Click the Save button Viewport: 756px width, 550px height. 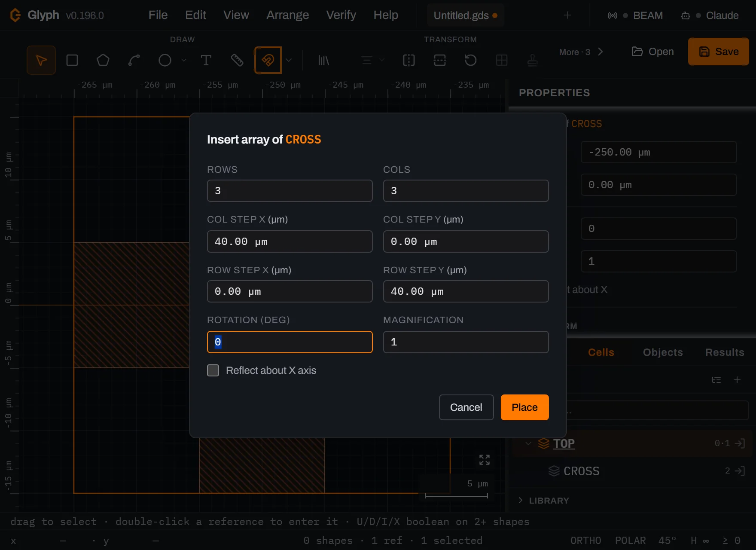(719, 52)
